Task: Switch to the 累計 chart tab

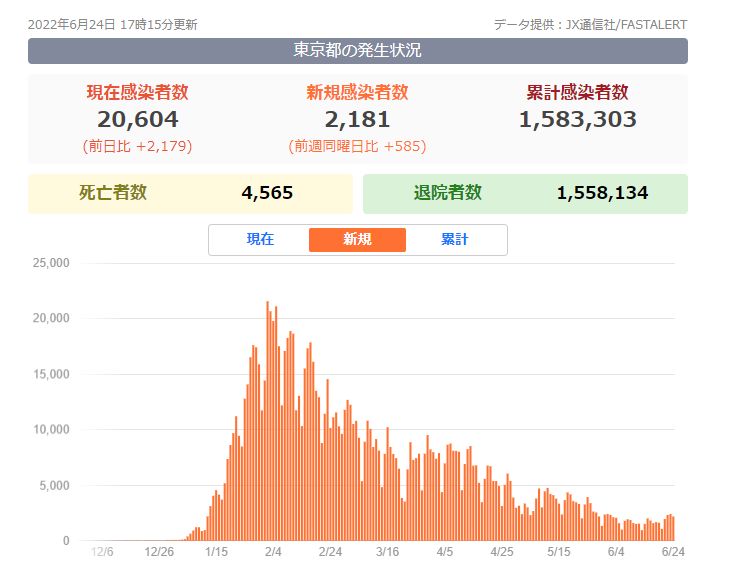Action: click(x=455, y=240)
